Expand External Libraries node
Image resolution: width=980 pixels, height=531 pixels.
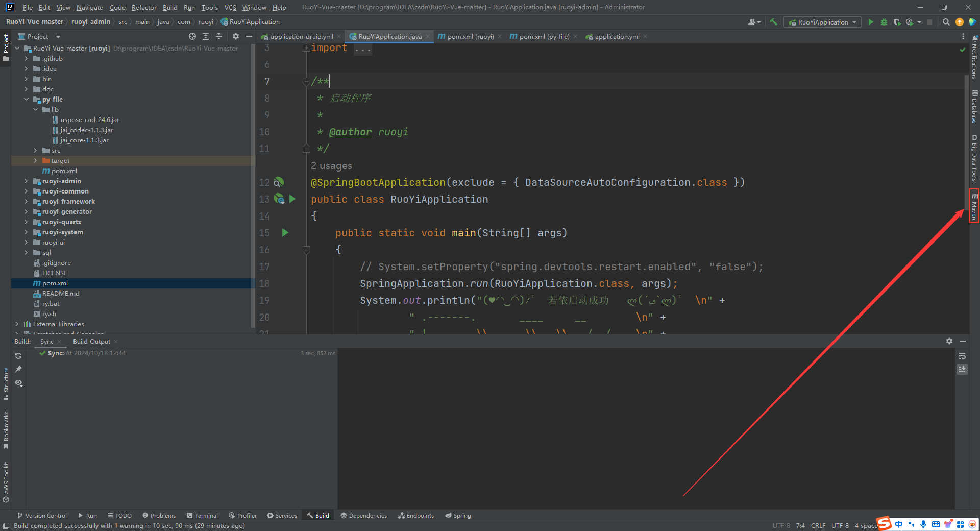(x=17, y=324)
